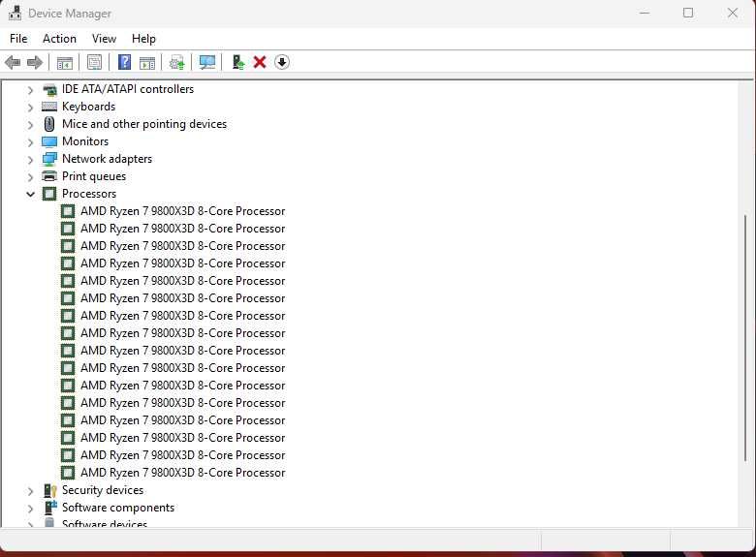Open Properties toolbar icon
The image size is (756, 557).
click(x=95, y=62)
